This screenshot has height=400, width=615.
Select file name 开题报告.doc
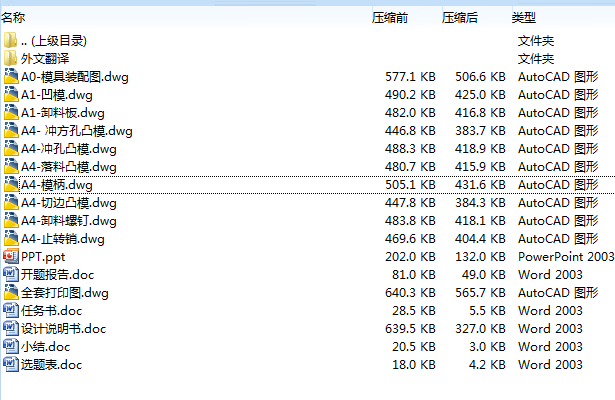58,275
